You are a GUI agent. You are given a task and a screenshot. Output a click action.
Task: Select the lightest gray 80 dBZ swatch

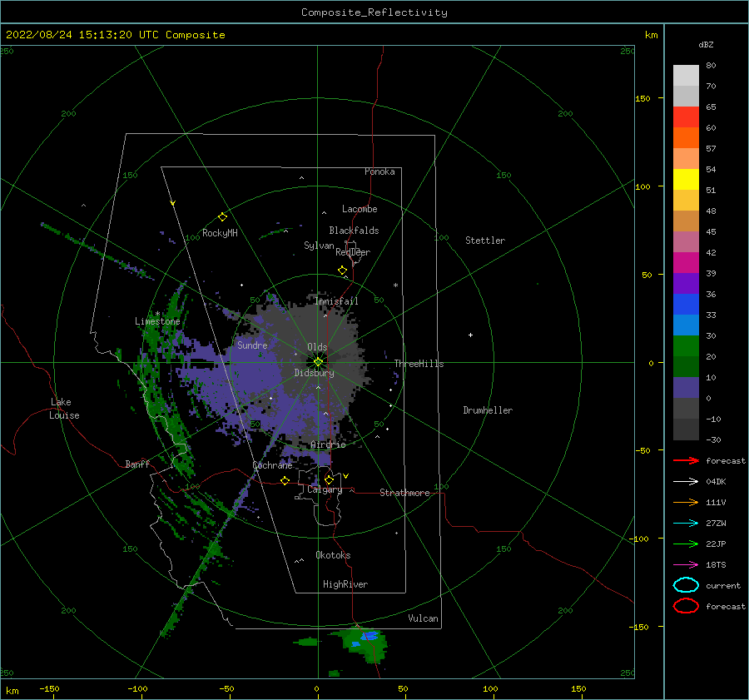(x=686, y=75)
